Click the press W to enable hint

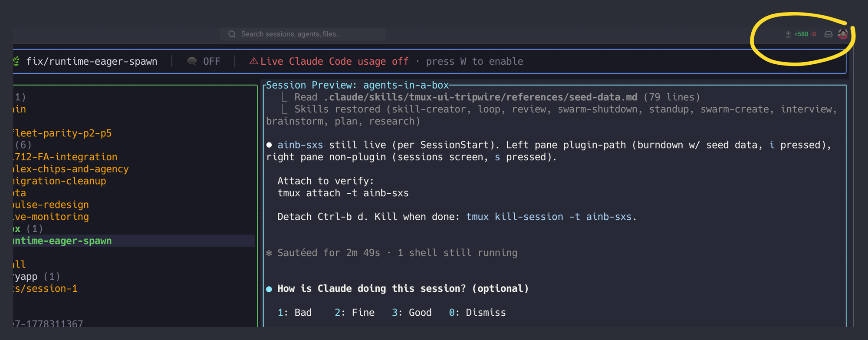pyautogui.click(x=474, y=61)
